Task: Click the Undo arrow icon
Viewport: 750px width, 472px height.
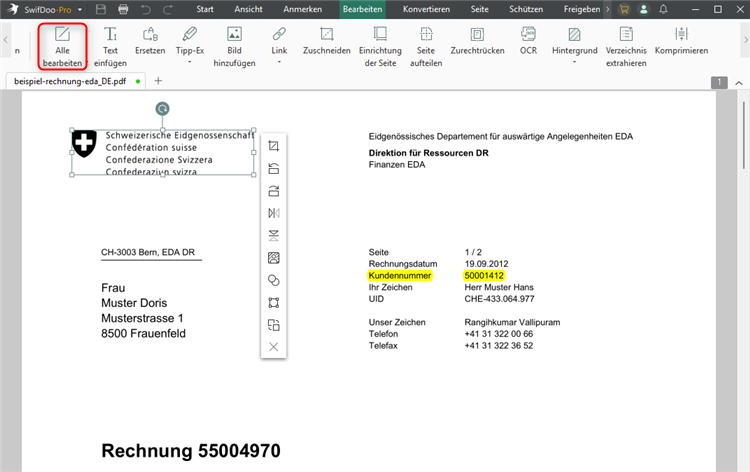Action: 146,9
